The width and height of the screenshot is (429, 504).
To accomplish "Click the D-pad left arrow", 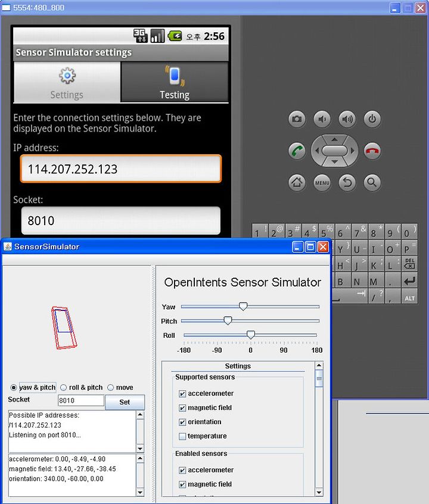I will [x=317, y=151].
